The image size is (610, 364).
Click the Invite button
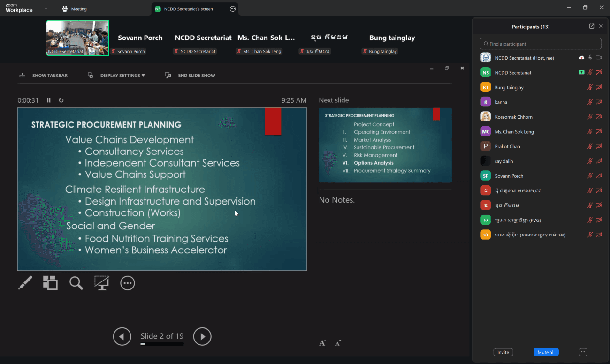pos(503,352)
